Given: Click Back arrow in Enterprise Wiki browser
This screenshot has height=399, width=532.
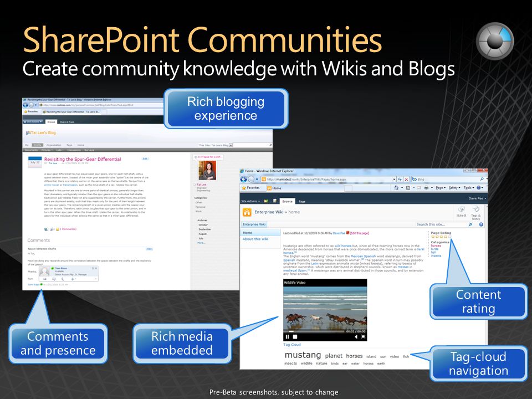Looking at the screenshot, I should coord(244,179).
